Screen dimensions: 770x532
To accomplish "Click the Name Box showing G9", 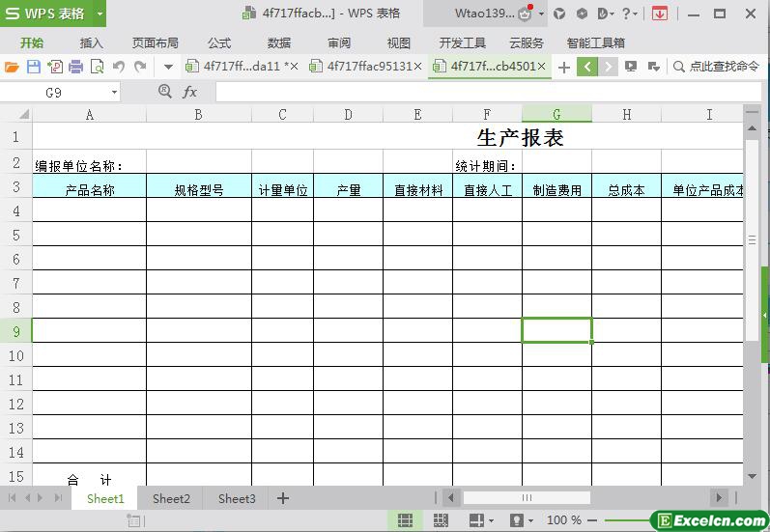I will tap(54, 93).
